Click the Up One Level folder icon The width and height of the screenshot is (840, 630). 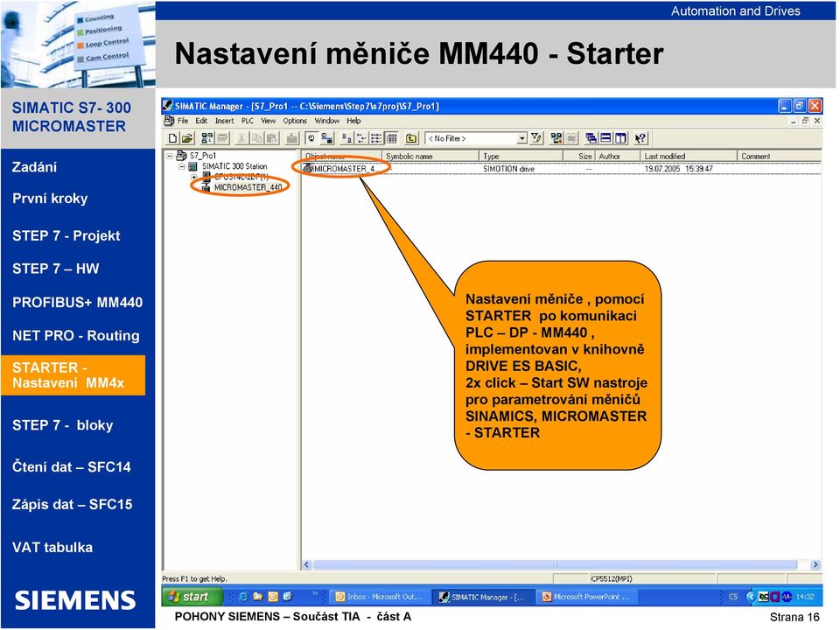click(x=411, y=139)
